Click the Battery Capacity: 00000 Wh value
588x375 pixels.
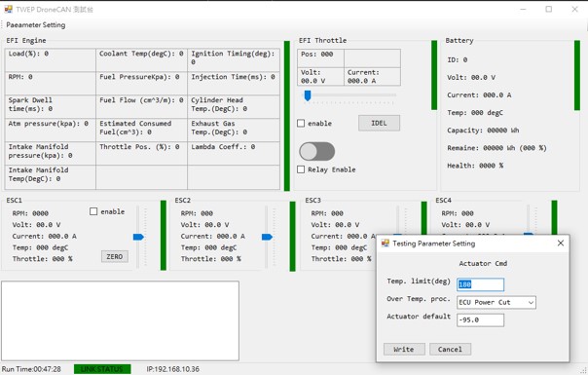point(483,131)
